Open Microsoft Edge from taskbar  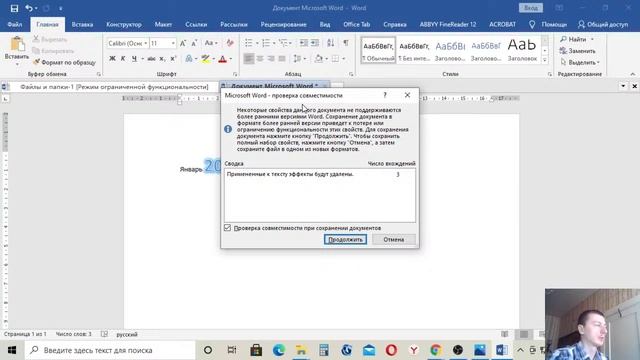coord(279,350)
